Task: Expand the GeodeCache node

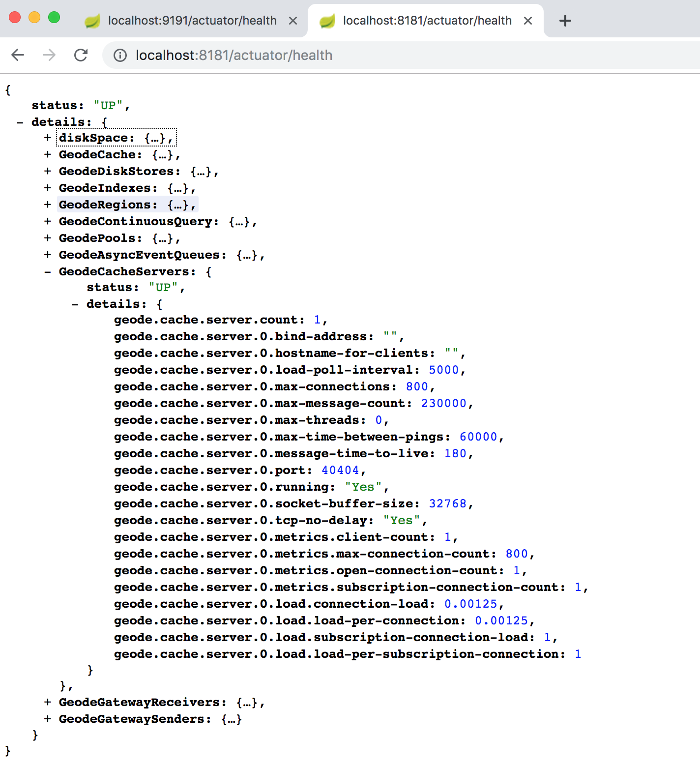Action: (x=48, y=155)
